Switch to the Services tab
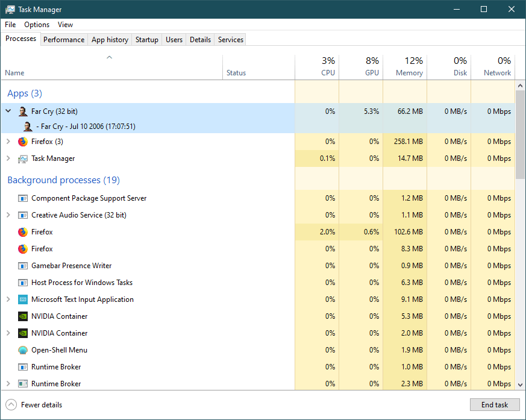The height and width of the screenshot is (420, 526). pos(230,40)
